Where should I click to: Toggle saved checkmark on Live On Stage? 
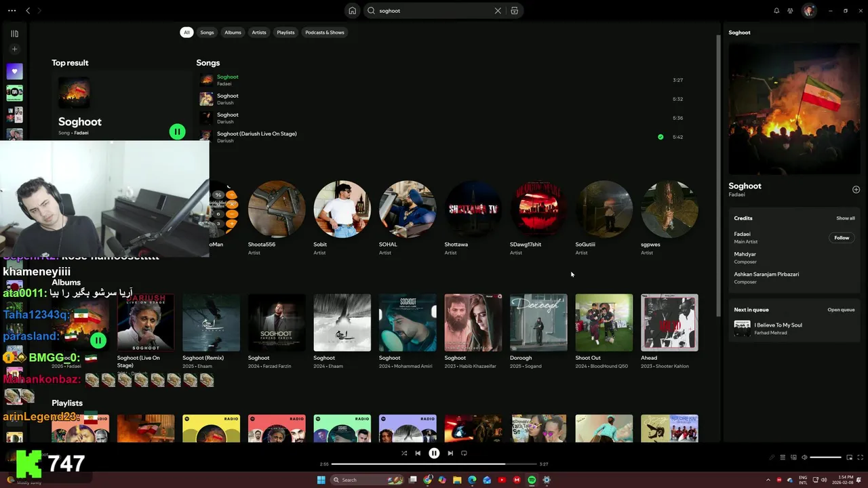pos(660,137)
